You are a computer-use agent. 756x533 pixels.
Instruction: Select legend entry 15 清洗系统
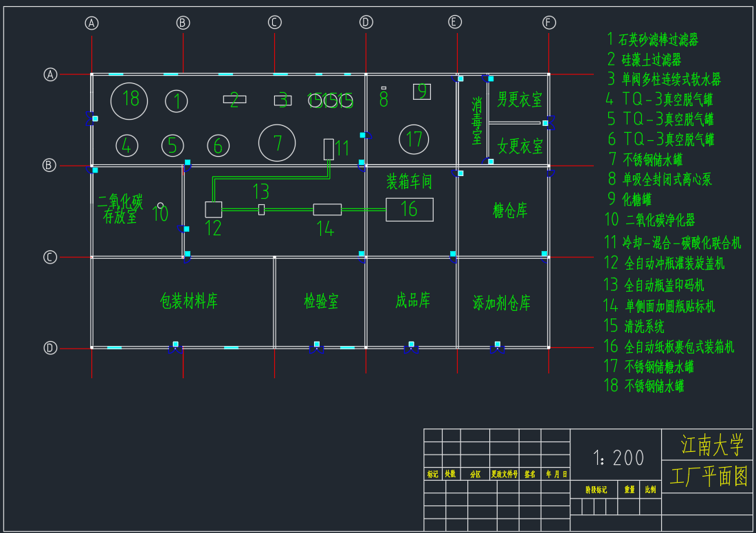point(634,326)
